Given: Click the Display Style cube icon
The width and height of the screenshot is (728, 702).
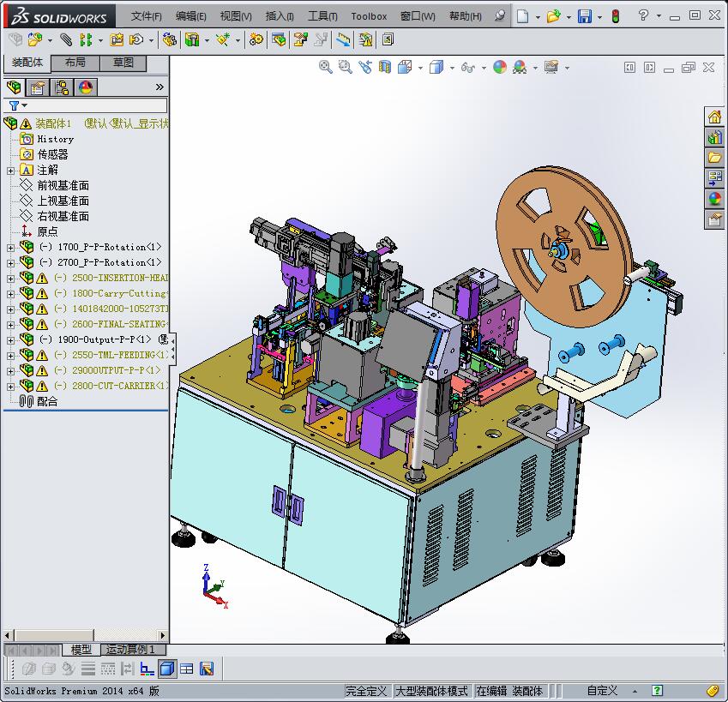Looking at the screenshot, I should point(436,67).
